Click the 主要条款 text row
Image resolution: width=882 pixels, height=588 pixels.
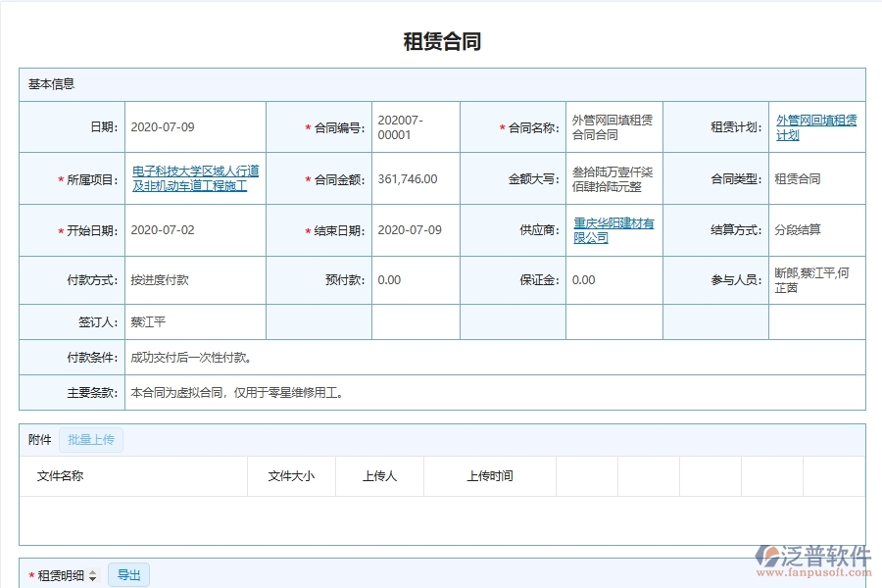(240, 392)
